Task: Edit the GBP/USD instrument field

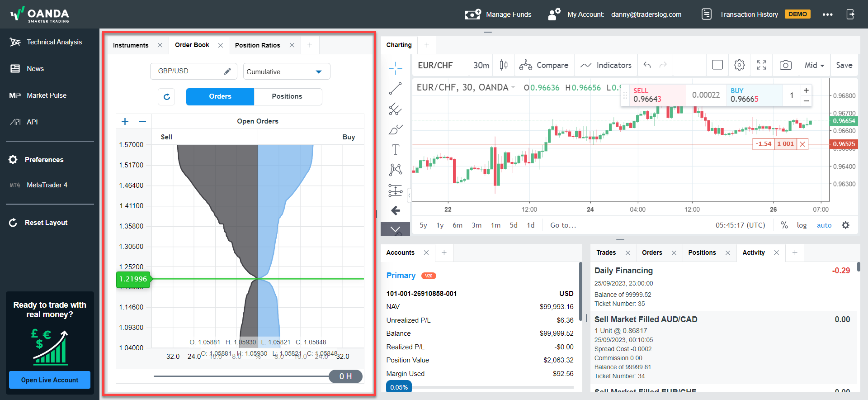Action: click(x=194, y=71)
